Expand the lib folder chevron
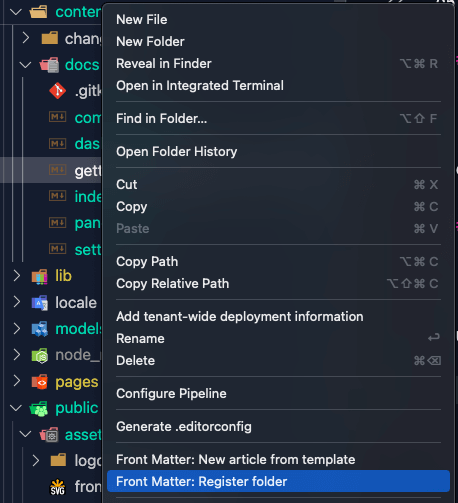 (x=16, y=276)
